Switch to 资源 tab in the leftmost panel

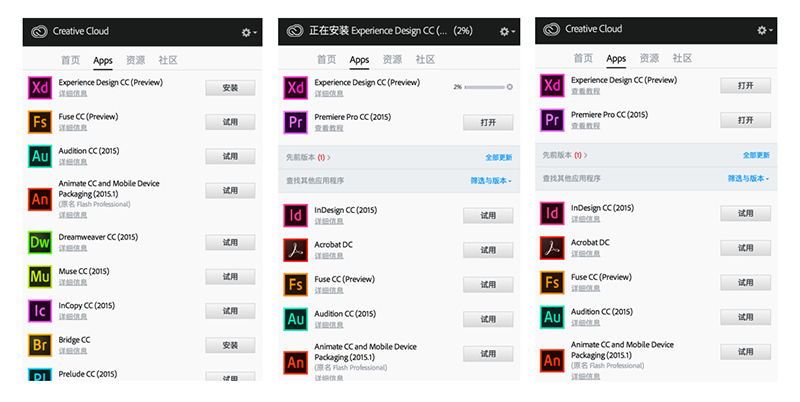(x=134, y=60)
